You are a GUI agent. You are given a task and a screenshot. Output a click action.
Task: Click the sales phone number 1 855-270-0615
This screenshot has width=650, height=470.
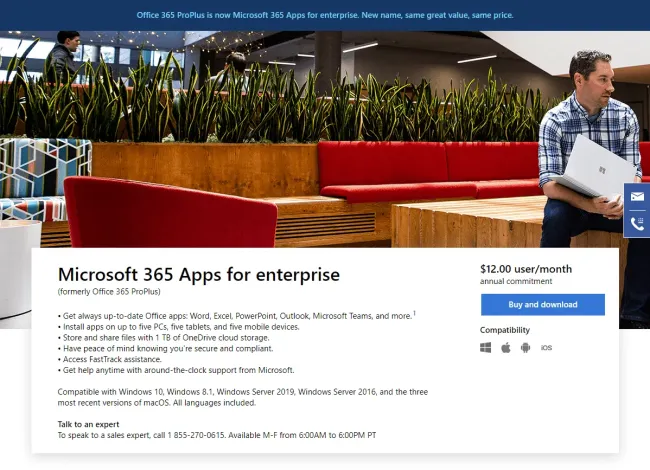tap(196, 435)
